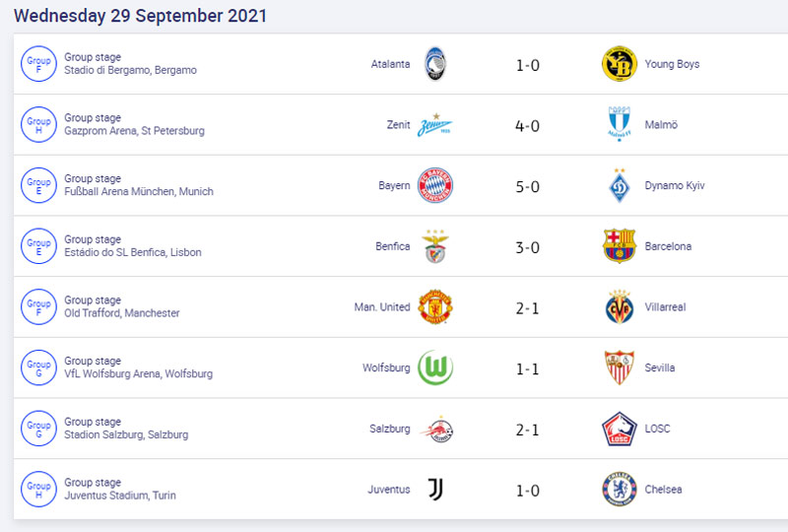Open the Villarreal club crest
The height and width of the screenshot is (532, 788).
tap(620, 306)
